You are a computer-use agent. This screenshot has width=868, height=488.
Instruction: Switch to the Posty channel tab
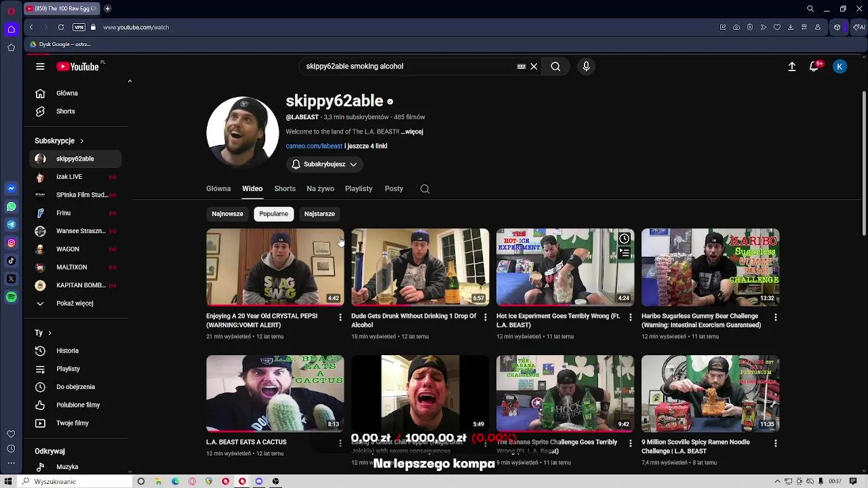394,189
